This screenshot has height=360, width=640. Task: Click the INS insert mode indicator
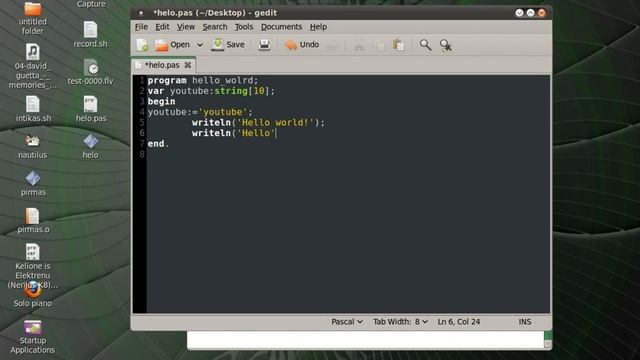pos(525,322)
